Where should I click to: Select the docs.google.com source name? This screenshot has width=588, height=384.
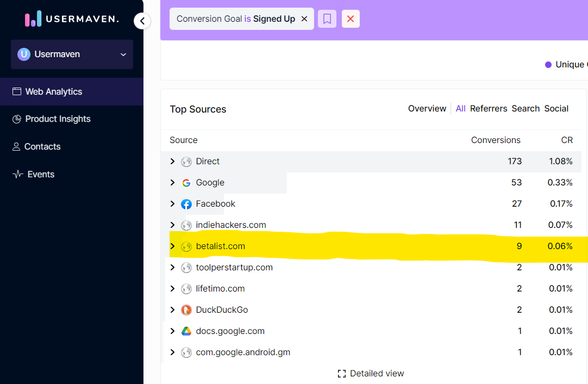tap(230, 331)
